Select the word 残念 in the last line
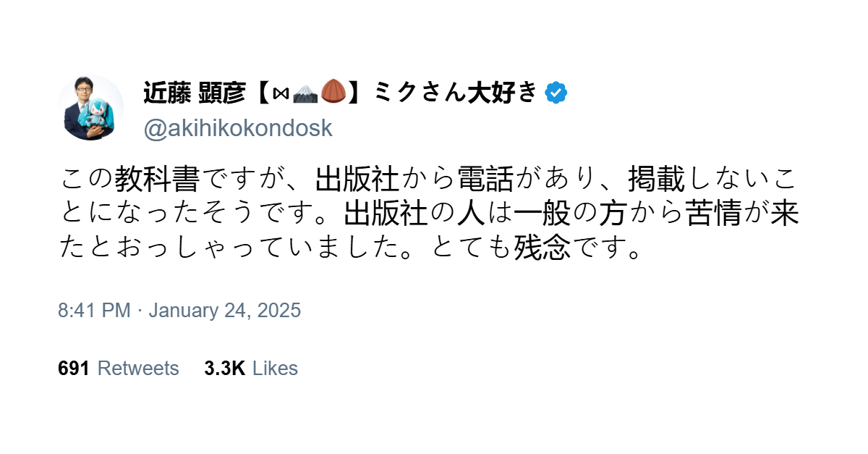The width and height of the screenshot is (868, 454). click(x=542, y=248)
